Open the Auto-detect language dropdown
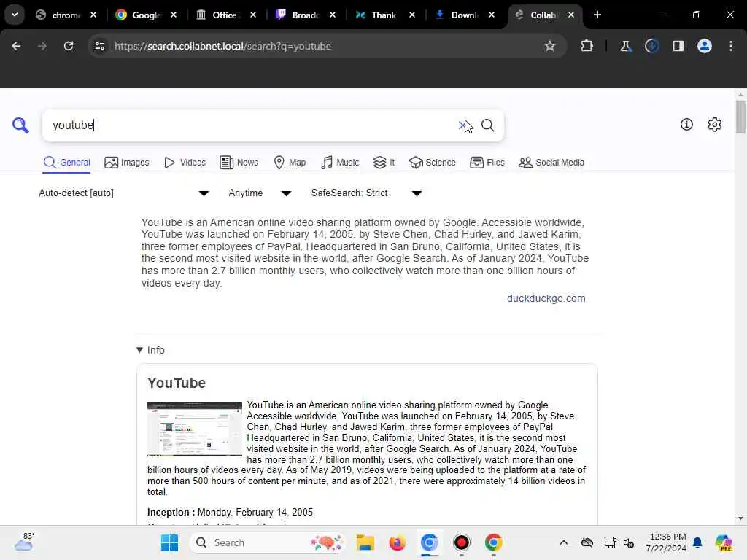Viewport: 747px width, 560px height. [124, 192]
